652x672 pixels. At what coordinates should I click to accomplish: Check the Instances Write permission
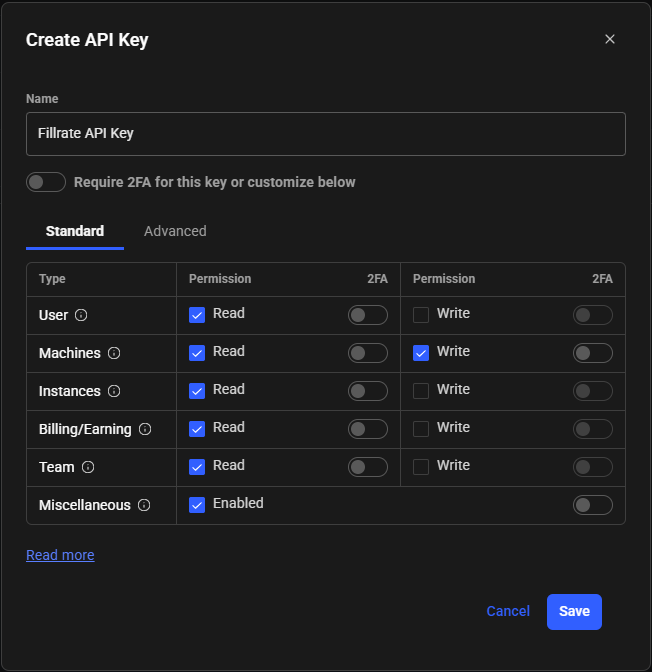(x=421, y=391)
